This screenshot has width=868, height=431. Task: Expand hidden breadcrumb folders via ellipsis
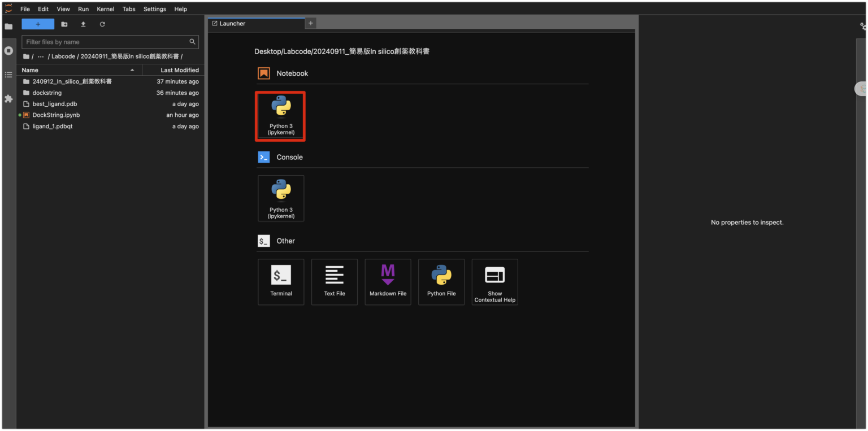coord(40,56)
